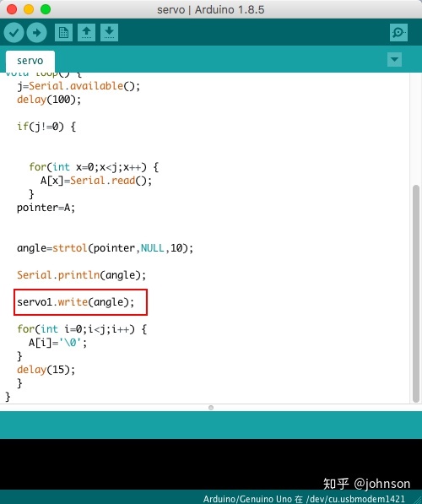
Task: Click the 'Serial.println(angle);' line
Action: (81, 275)
